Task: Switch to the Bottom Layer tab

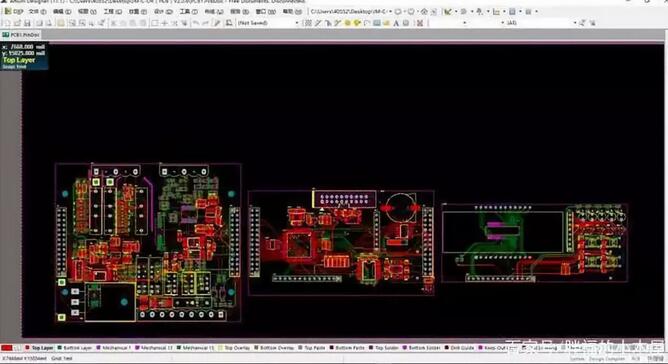Action: [x=75, y=348]
